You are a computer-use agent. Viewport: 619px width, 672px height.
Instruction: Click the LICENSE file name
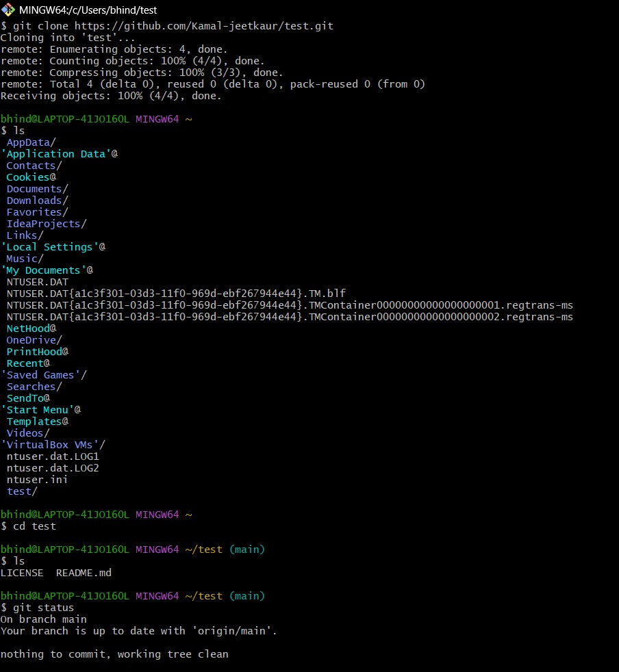[x=22, y=573]
